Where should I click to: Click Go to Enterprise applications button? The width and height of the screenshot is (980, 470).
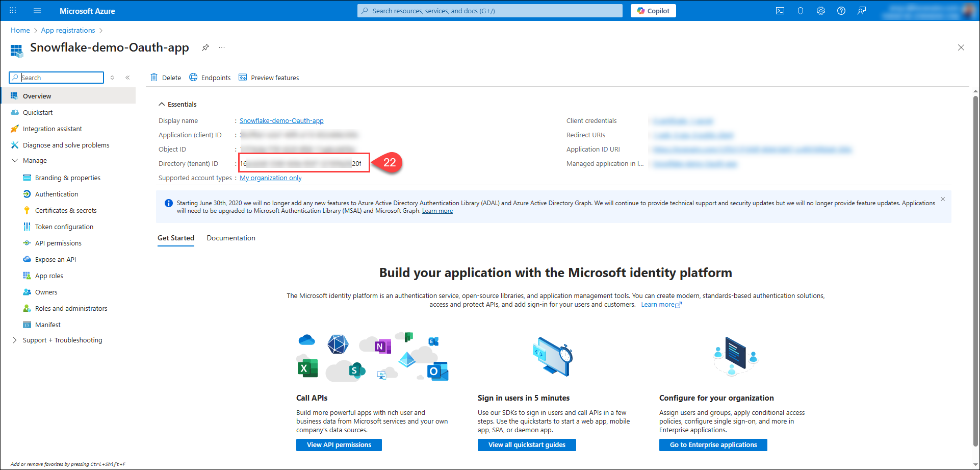click(713, 444)
